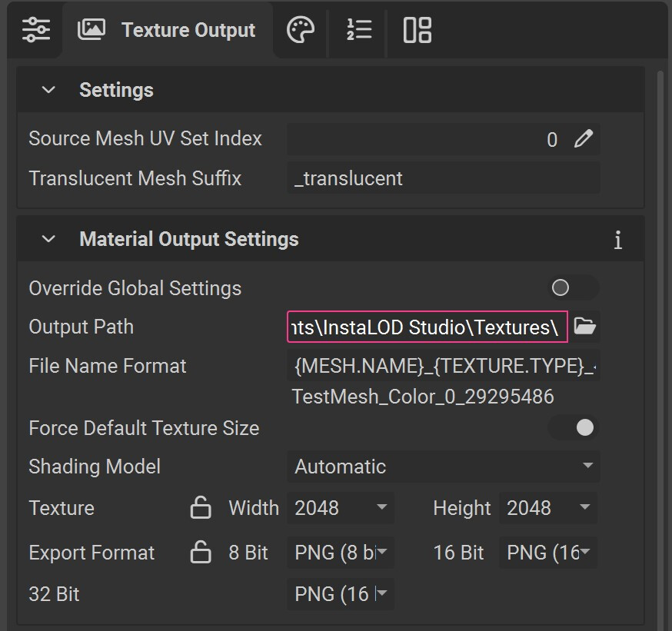672x631 pixels.
Task: Enable Override Global Settings switch
Action: (573, 288)
